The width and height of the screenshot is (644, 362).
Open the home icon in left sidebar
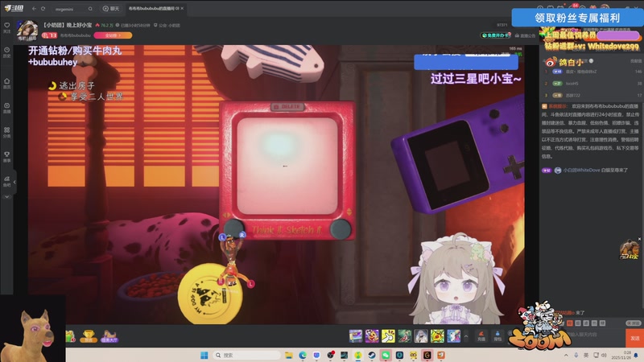click(7, 83)
